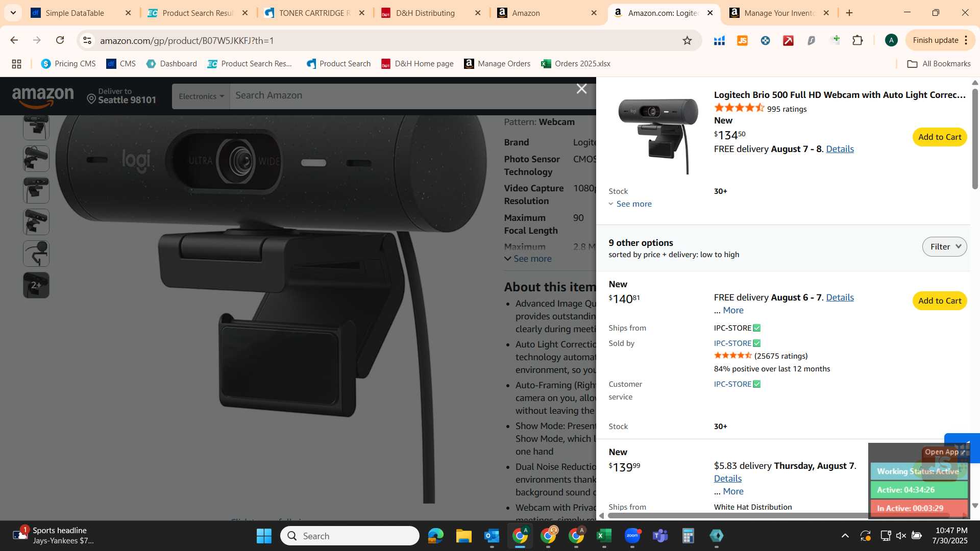This screenshot has width=980, height=551.
Task: Open Details for $5.83 delivery offer
Action: pos(727,479)
